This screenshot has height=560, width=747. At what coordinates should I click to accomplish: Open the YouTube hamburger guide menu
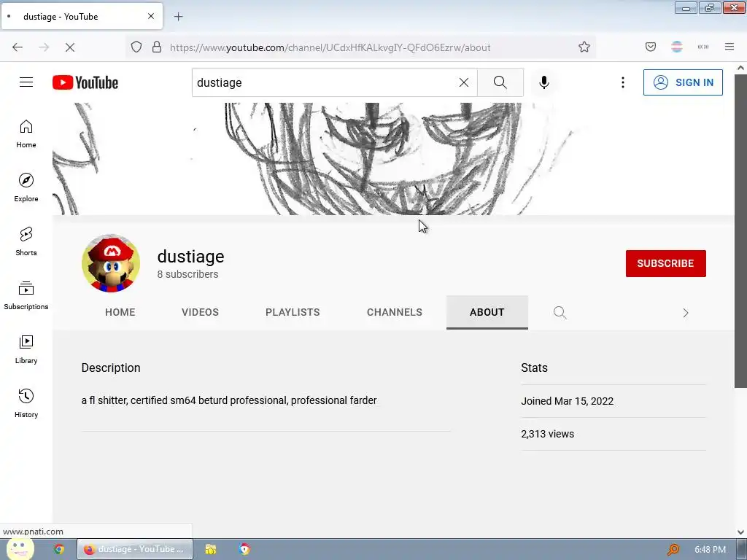pyautogui.click(x=26, y=82)
